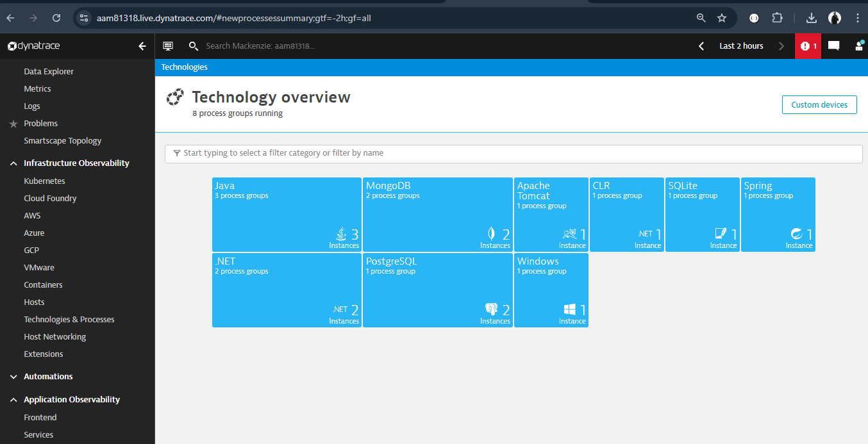Open Chrome profile avatar
The width and height of the screenshot is (868, 444).
pos(835,18)
